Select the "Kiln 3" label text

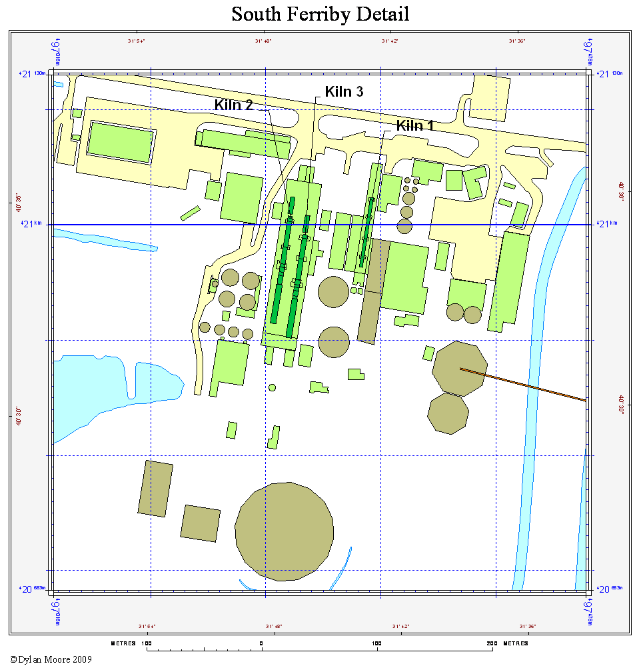344,92
